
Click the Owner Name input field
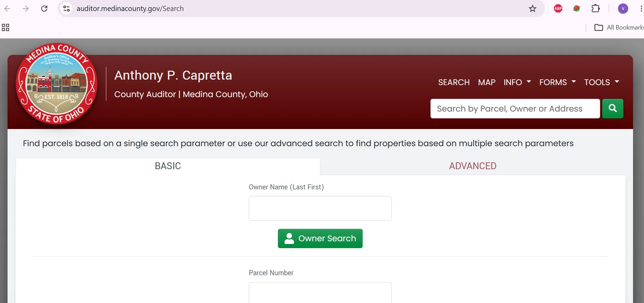pos(320,208)
